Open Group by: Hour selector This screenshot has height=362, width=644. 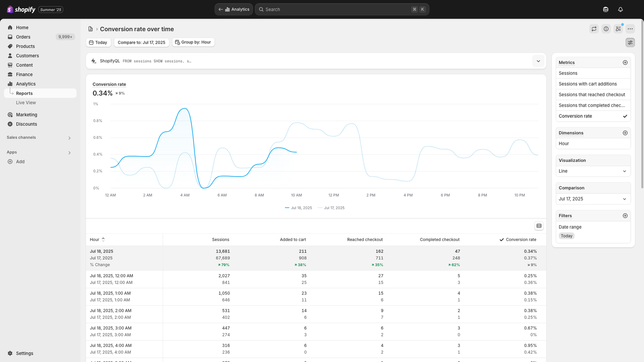pos(193,42)
